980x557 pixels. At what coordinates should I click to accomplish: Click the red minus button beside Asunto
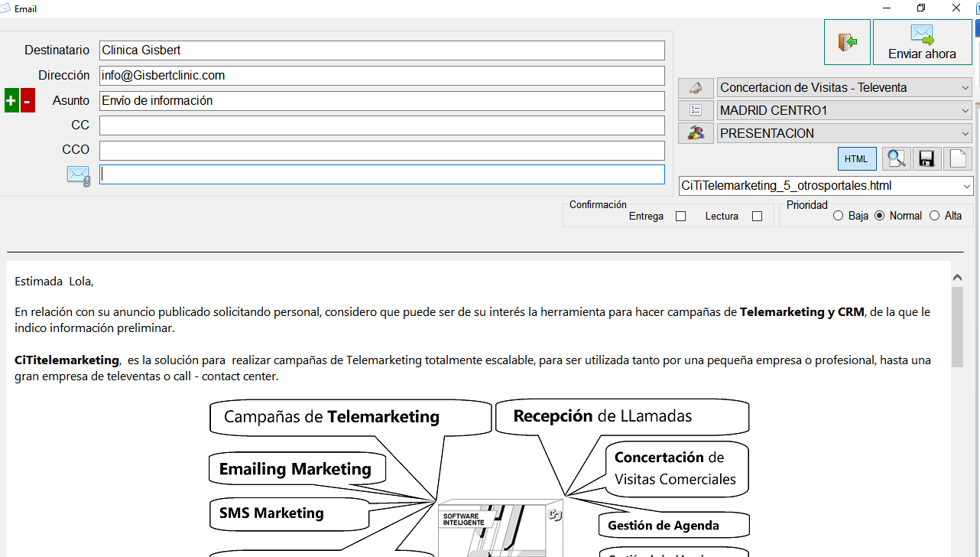click(28, 100)
